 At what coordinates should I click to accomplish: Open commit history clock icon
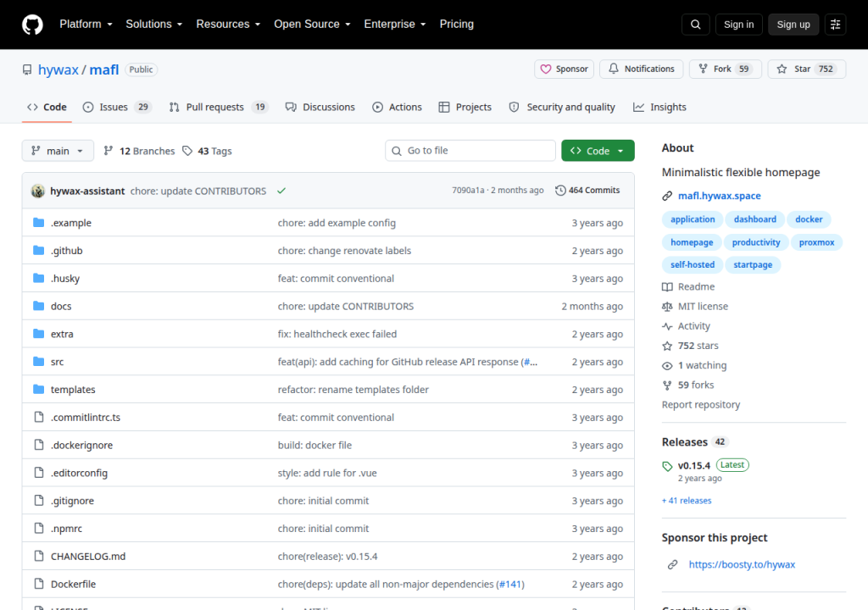(x=560, y=191)
